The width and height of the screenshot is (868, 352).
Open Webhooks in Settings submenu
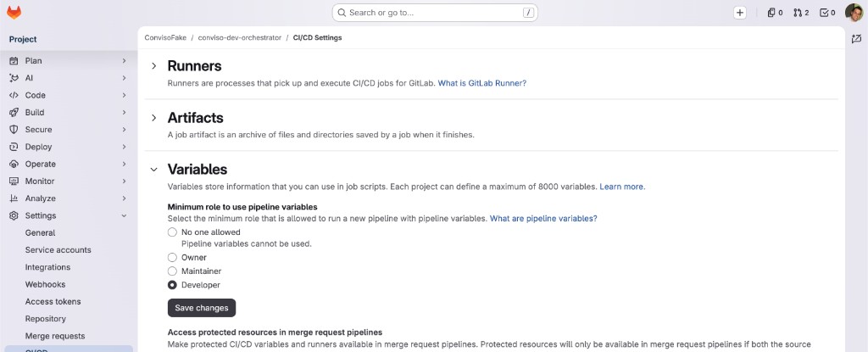click(45, 284)
